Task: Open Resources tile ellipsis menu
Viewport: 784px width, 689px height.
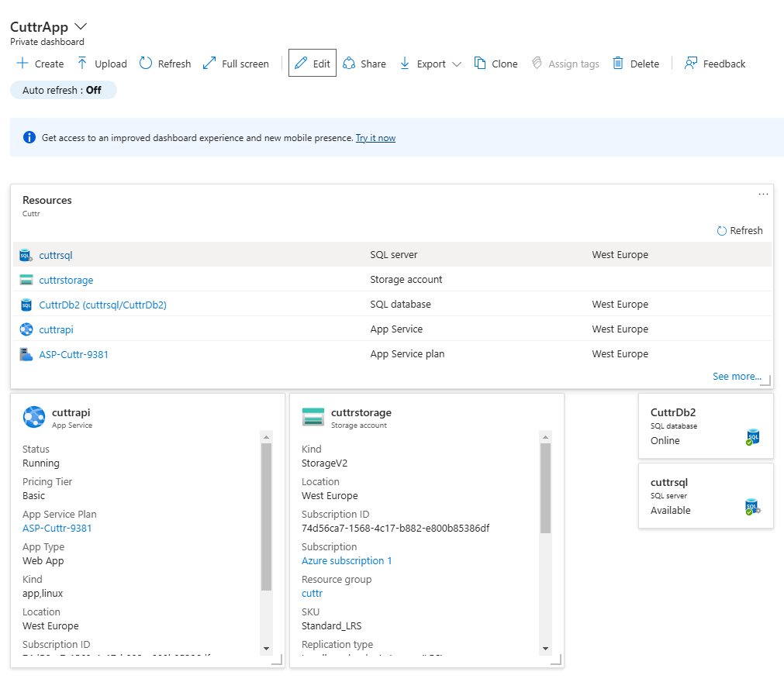Action: point(763,195)
